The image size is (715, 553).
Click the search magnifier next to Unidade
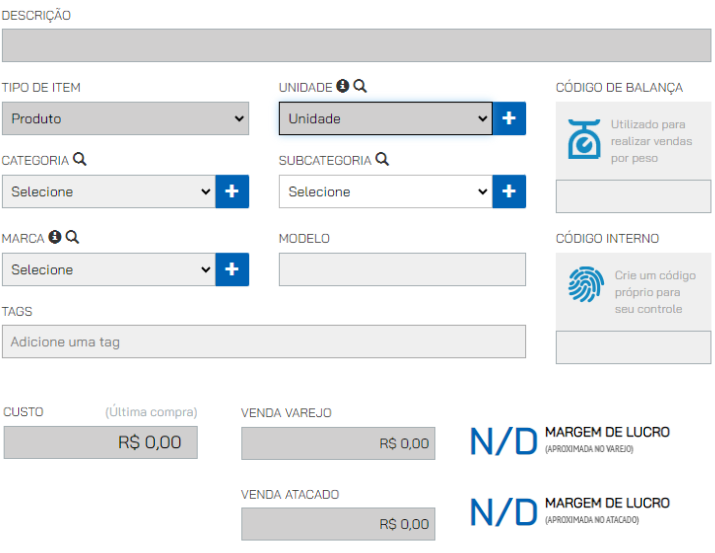point(360,86)
